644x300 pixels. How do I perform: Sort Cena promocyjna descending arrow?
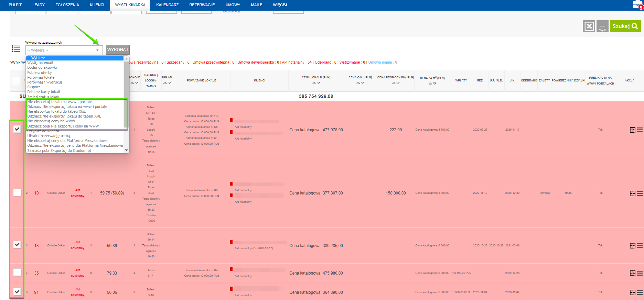398,83
